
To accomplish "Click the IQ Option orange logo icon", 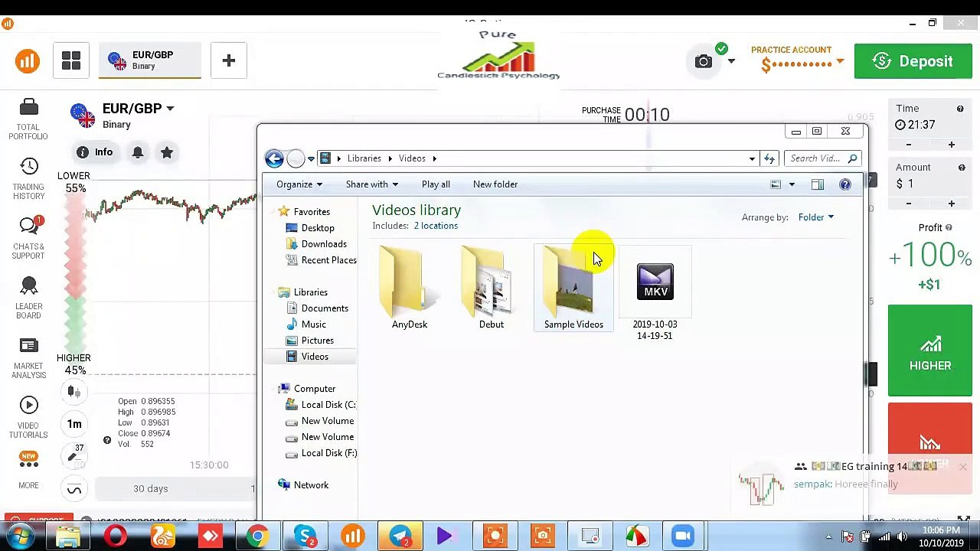I will click(28, 60).
